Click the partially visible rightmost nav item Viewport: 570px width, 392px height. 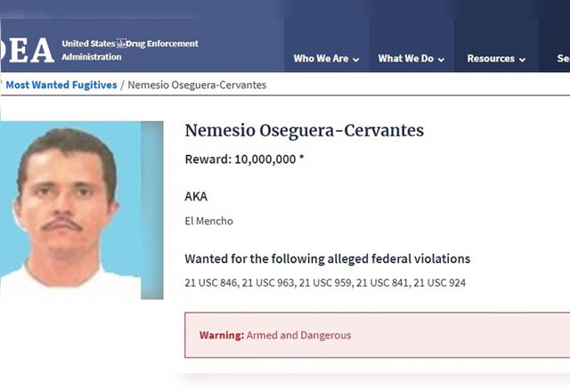click(x=563, y=59)
